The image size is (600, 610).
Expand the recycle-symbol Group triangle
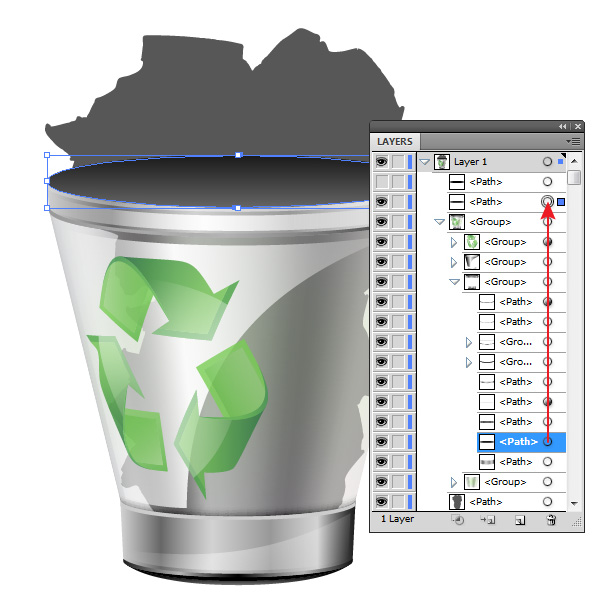point(454,242)
